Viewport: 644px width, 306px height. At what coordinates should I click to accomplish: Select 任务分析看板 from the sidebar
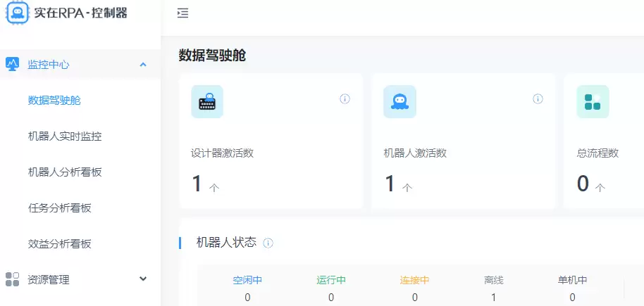pos(59,208)
